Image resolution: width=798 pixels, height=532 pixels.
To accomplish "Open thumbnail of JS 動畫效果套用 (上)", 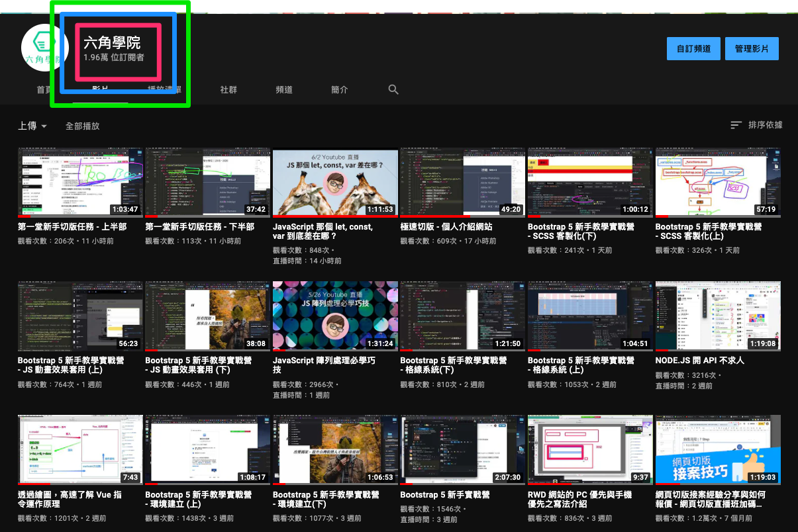I will click(80, 316).
